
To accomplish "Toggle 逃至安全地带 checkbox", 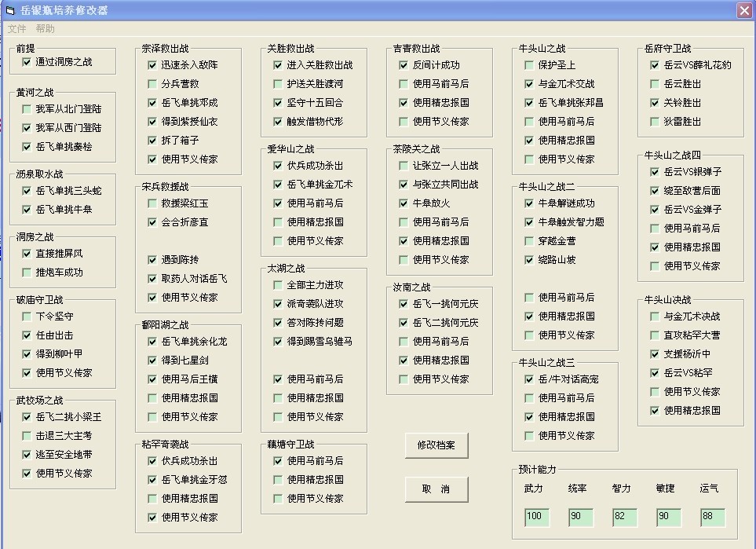I will [x=27, y=455].
